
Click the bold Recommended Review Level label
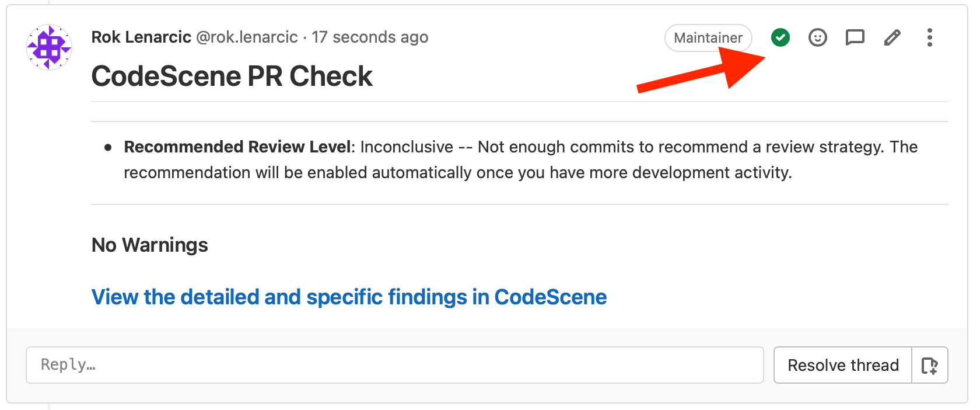coord(239,147)
